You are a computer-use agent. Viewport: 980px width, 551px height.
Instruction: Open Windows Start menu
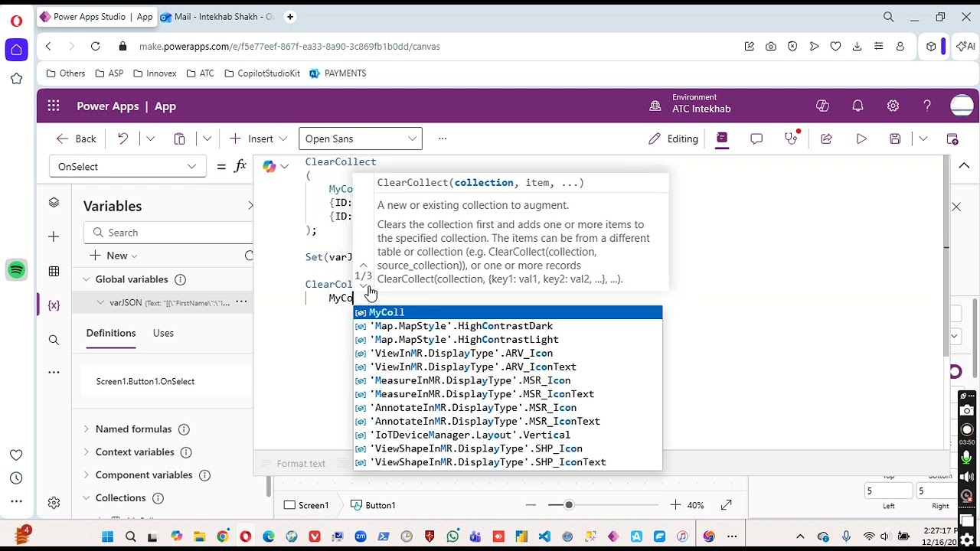(x=107, y=536)
